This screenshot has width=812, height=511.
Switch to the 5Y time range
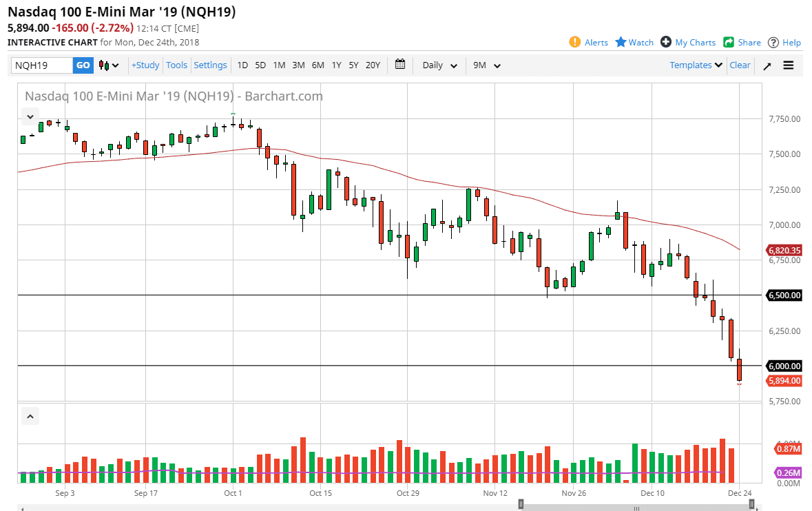coord(353,65)
